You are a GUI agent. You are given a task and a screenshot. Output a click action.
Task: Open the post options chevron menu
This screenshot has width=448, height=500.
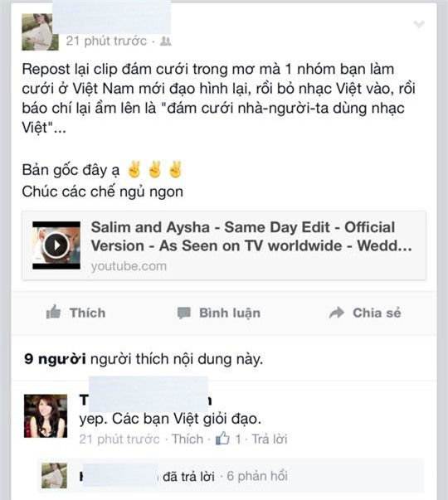[x=419, y=24]
